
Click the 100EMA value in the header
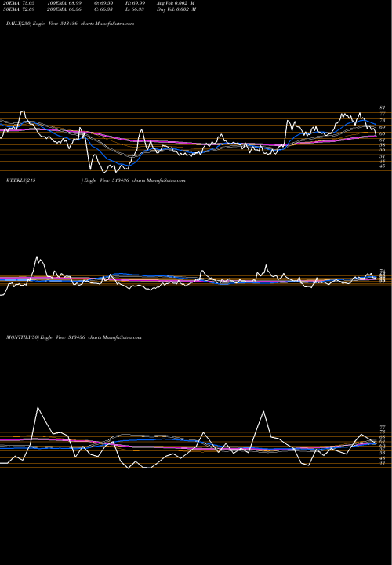[64, 3]
